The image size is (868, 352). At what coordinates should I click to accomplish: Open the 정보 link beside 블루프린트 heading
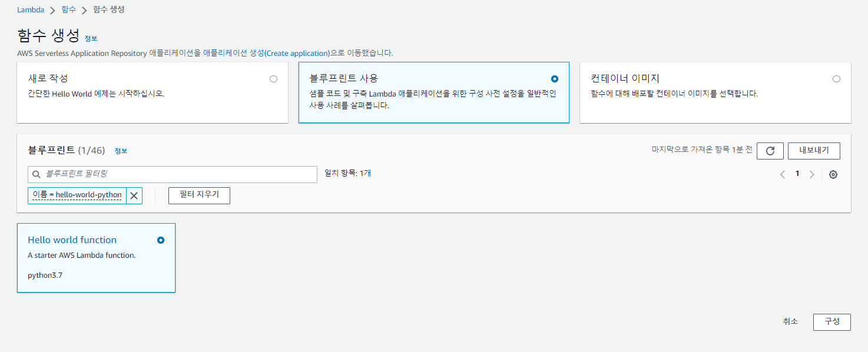click(x=121, y=151)
